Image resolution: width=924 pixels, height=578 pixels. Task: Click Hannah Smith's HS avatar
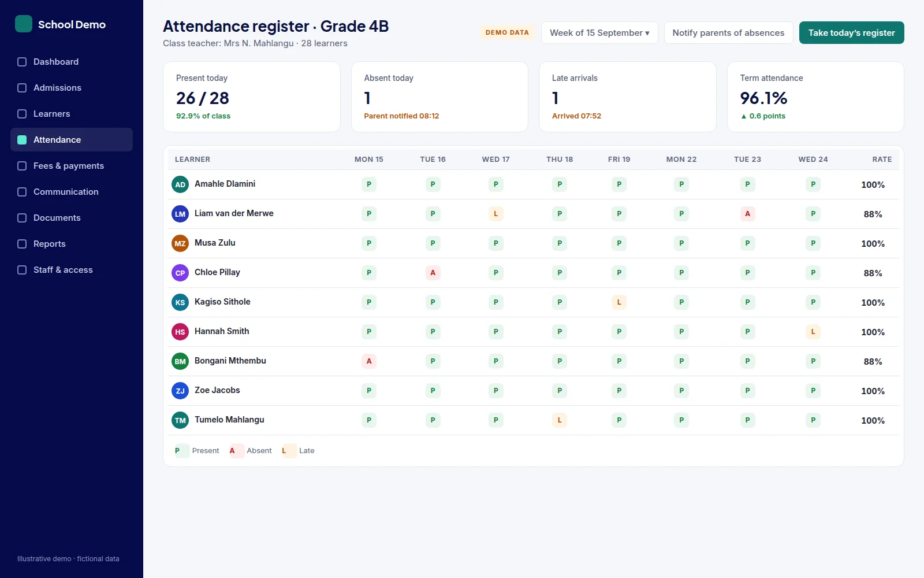click(x=180, y=332)
